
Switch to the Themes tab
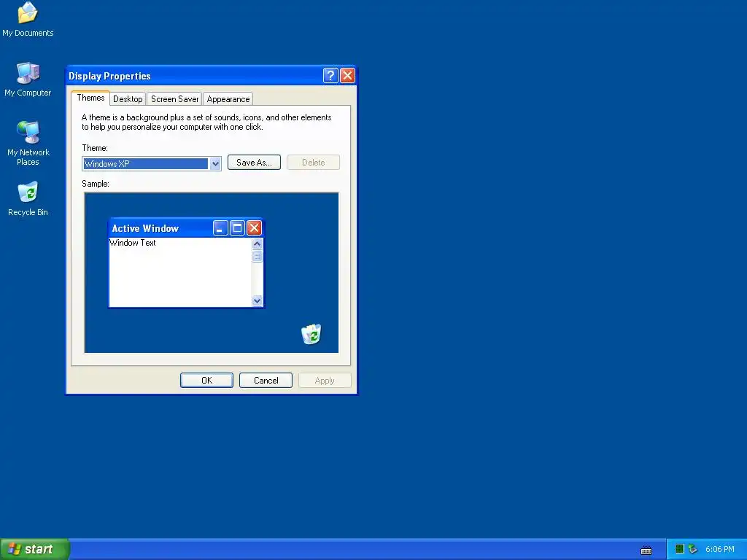tap(90, 98)
